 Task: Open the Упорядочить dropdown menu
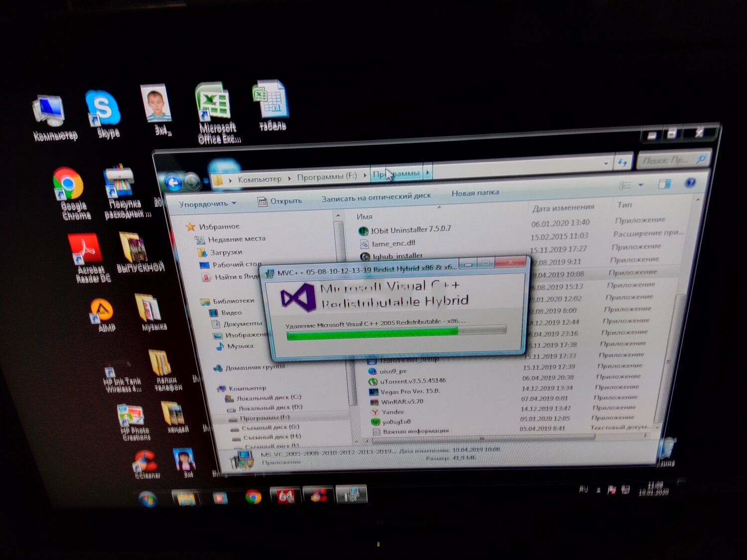point(208,204)
